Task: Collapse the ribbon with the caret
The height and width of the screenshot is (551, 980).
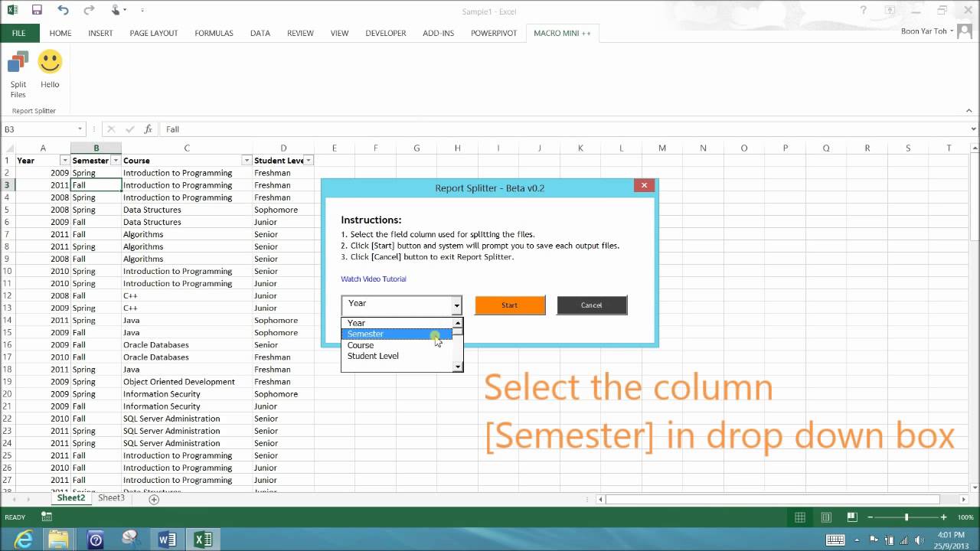Action: [969, 111]
